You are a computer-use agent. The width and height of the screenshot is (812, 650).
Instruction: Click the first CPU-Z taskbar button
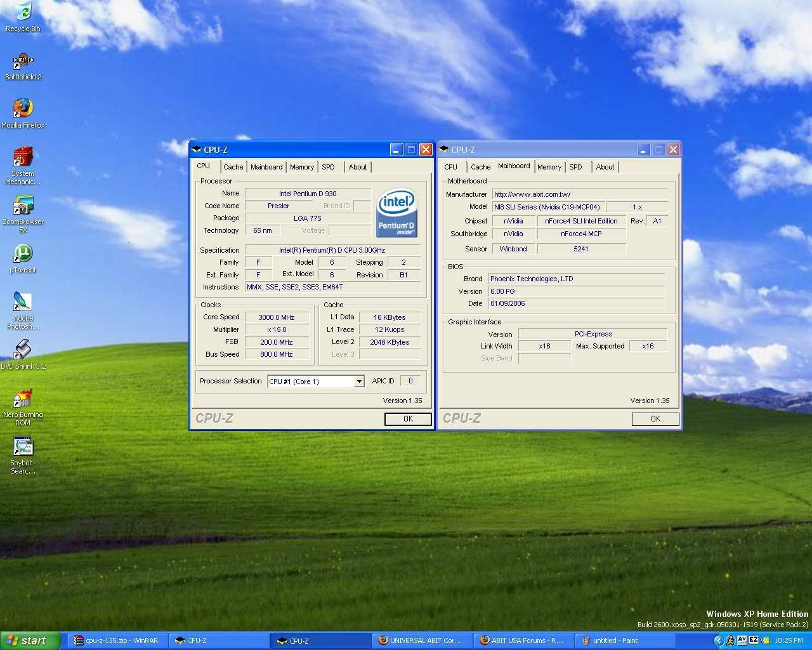coord(218,640)
